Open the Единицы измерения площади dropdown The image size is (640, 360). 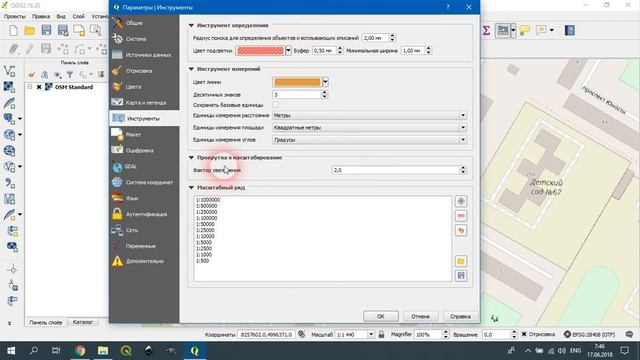point(369,127)
